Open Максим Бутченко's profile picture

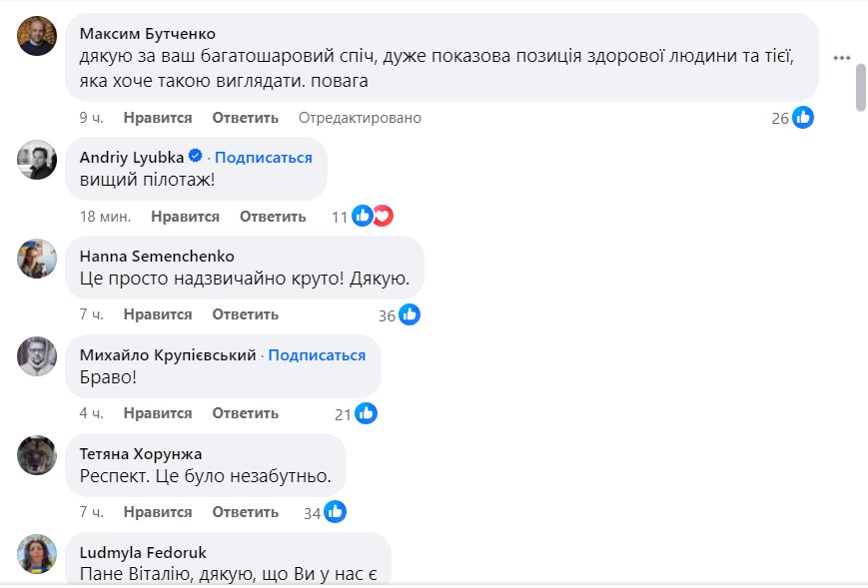point(38,36)
